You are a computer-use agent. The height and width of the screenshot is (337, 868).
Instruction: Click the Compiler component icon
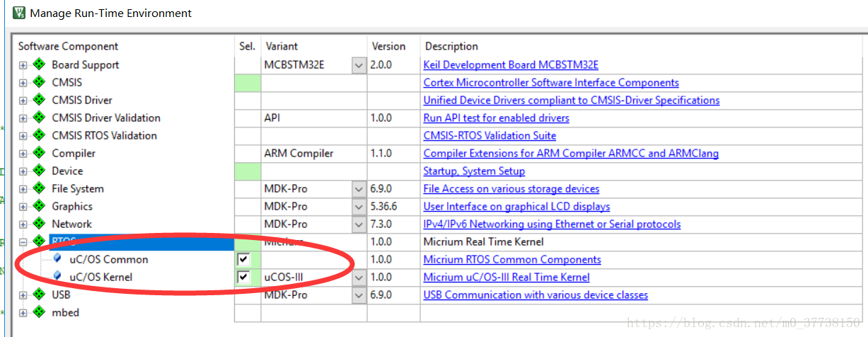[x=39, y=153]
